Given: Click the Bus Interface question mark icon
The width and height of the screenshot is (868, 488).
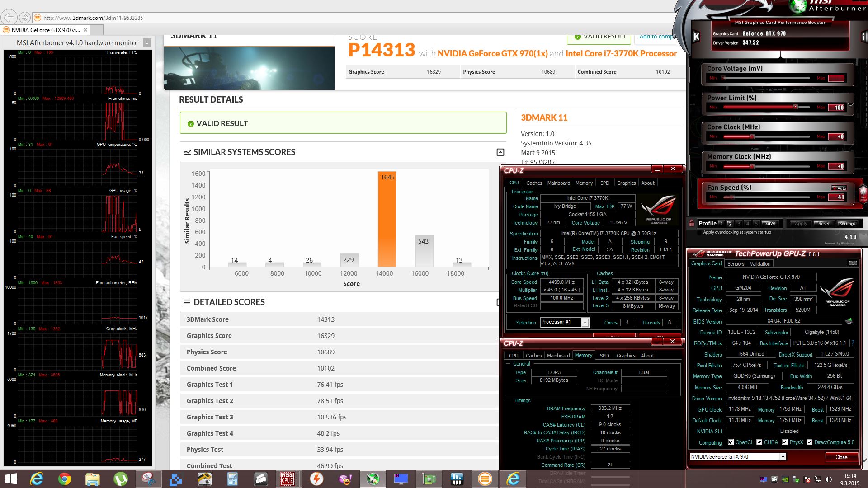Looking at the screenshot, I should click(x=853, y=343).
